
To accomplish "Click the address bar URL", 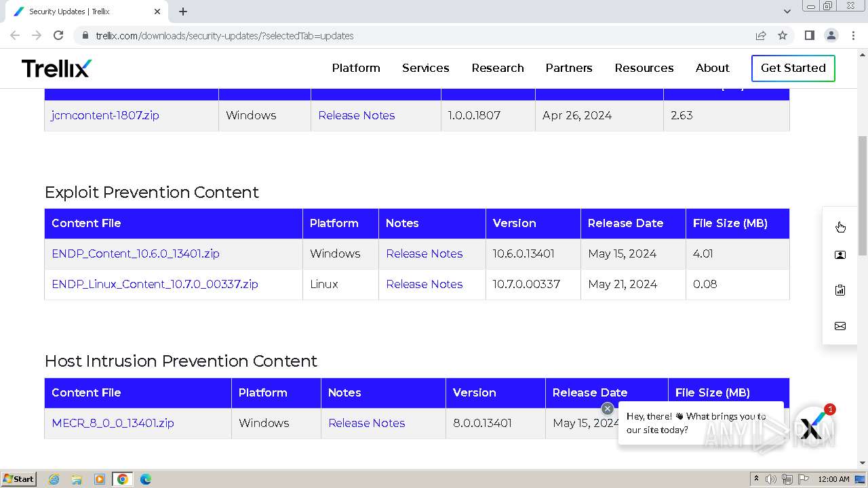I will pos(224,35).
